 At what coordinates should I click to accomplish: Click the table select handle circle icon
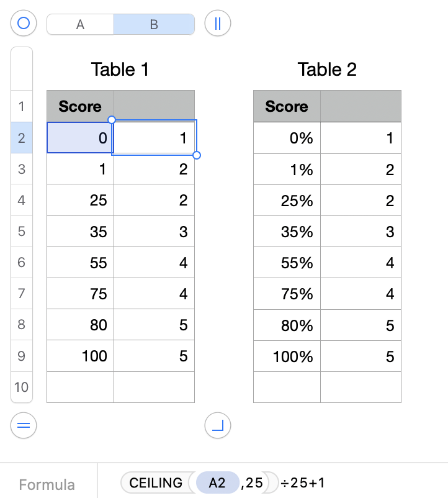point(24,24)
